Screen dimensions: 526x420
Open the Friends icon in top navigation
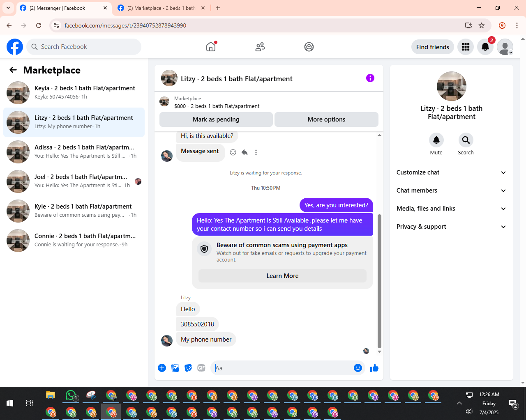point(260,47)
